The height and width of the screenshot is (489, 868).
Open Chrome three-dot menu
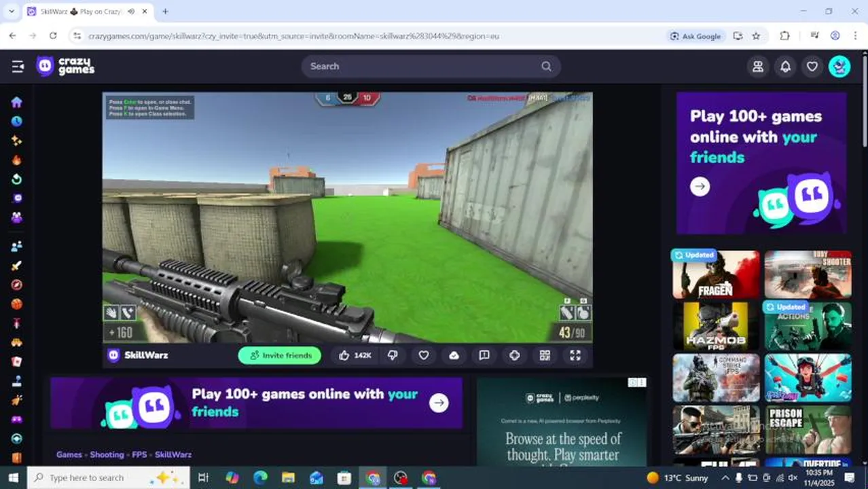pos(855,36)
